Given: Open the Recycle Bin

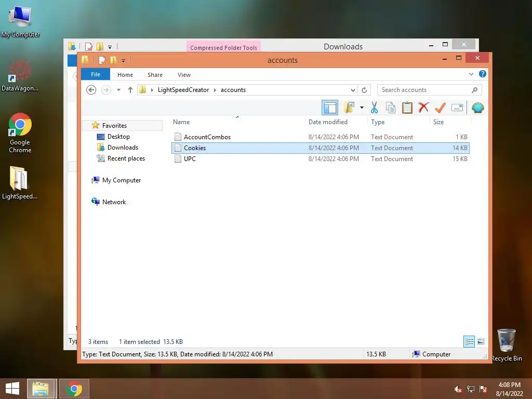Looking at the screenshot, I should point(507,345).
